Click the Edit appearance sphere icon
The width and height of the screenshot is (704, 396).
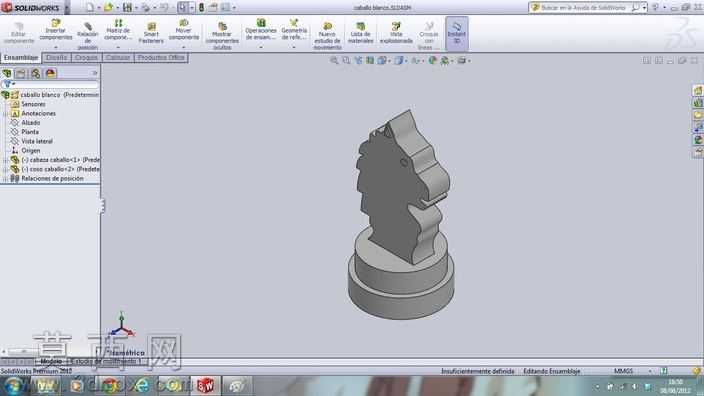tap(432, 61)
